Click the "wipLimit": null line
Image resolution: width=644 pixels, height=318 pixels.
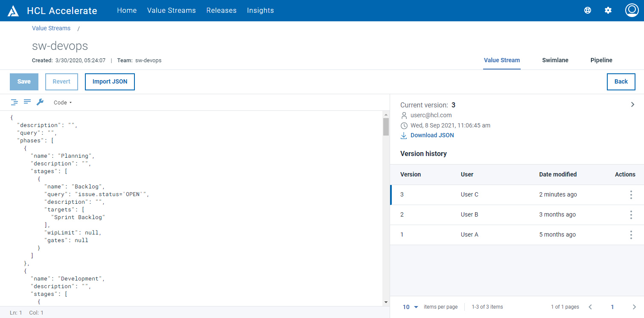pyautogui.click(x=73, y=233)
